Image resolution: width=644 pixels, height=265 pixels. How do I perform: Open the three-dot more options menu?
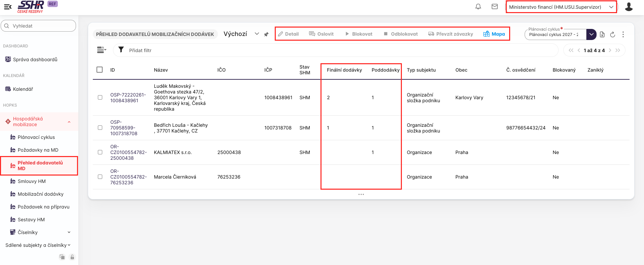(623, 34)
